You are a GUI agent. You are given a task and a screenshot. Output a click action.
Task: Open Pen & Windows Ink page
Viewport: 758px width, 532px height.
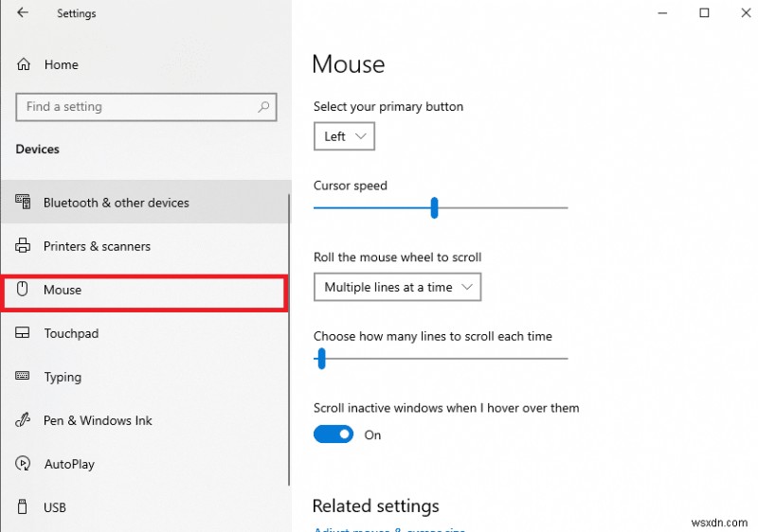[x=145, y=420]
